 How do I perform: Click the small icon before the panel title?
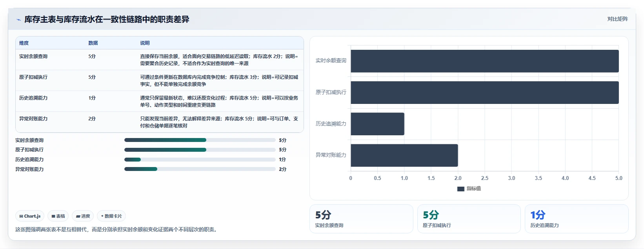click(18, 20)
